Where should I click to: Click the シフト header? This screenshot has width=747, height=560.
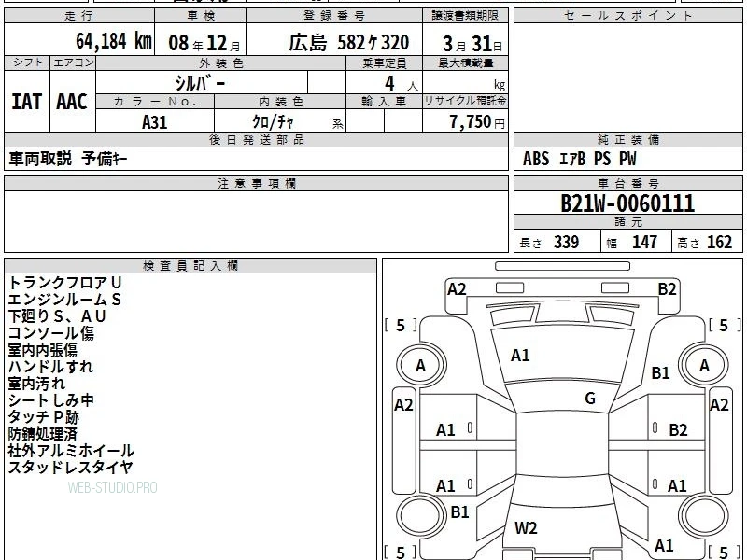pos(28,63)
